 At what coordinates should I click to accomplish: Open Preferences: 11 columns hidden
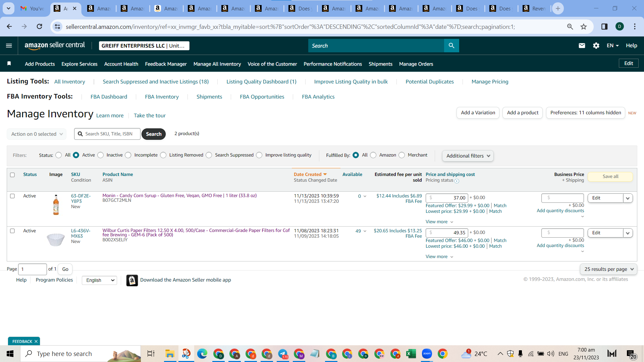[586, 113]
